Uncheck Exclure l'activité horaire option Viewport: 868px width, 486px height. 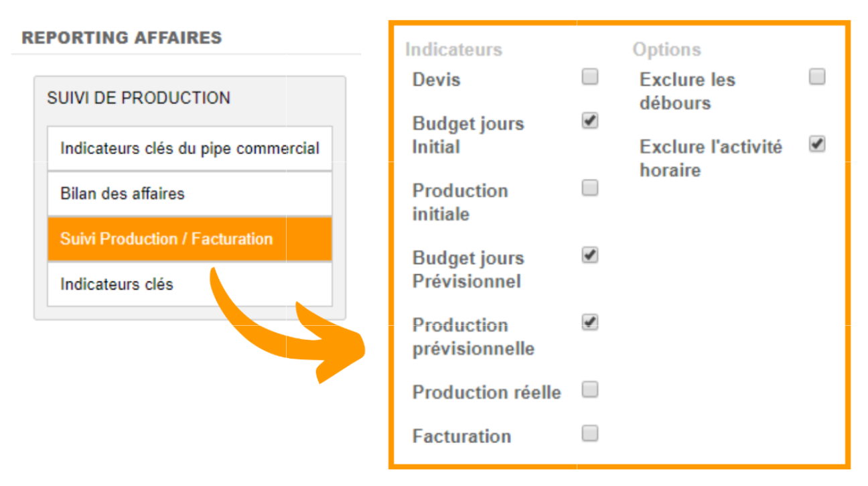[x=816, y=144]
